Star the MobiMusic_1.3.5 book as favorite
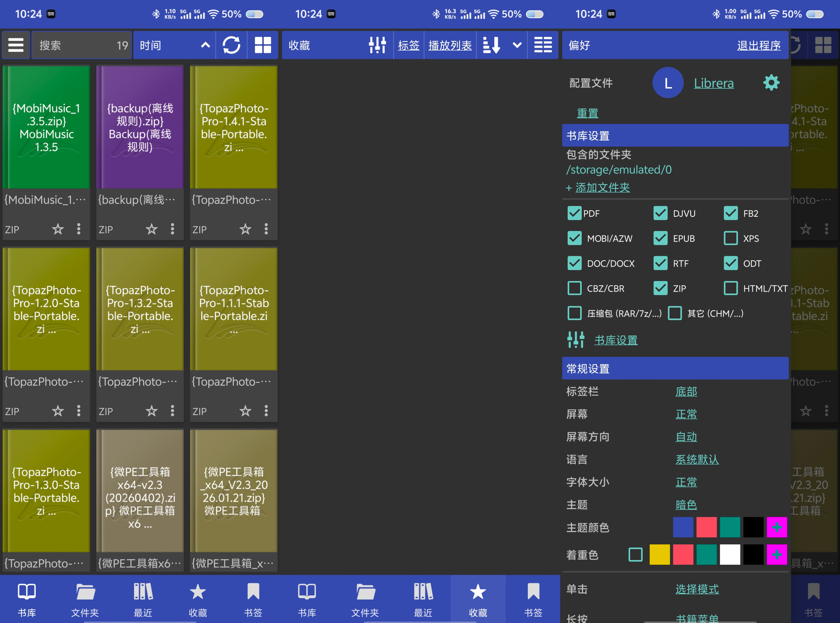 [x=58, y=229]
